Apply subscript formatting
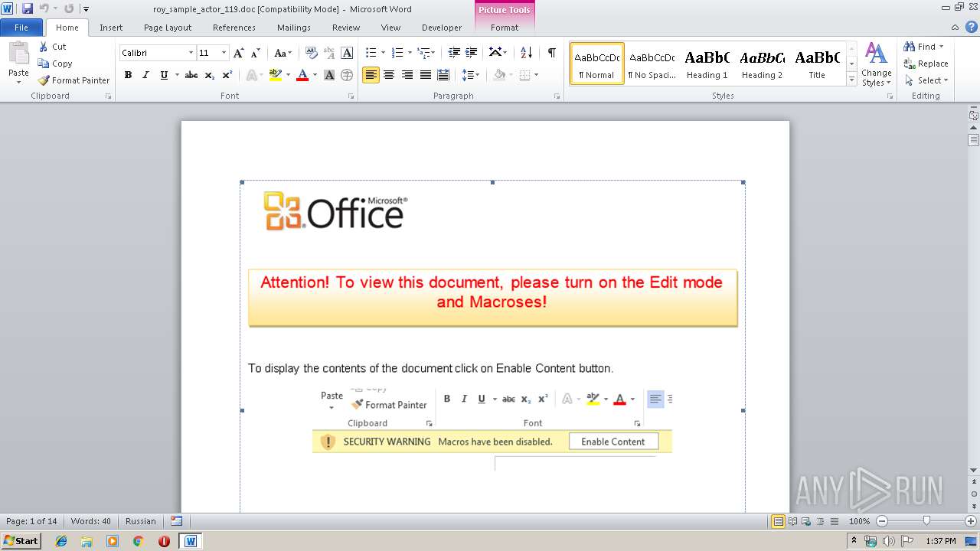The width and height of the screenshot is (980, 551). (x=210, y=75)
